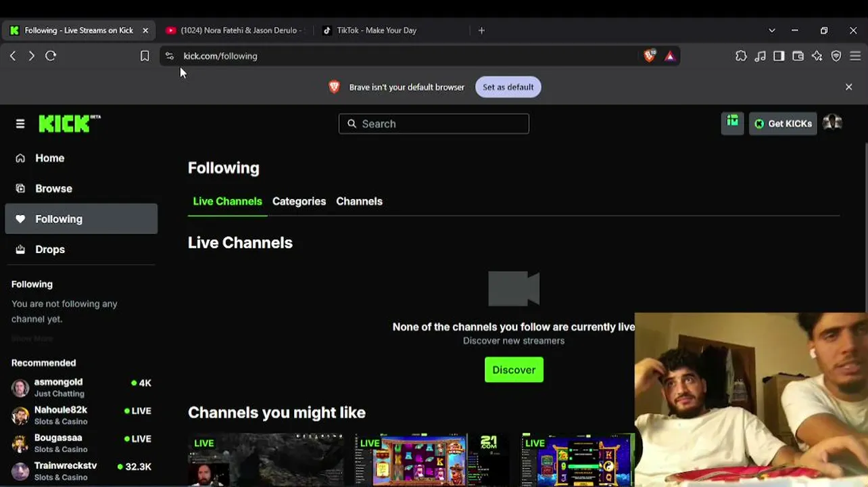Open the browser extensions puzzle icon
868x487 pixels.
741,56
